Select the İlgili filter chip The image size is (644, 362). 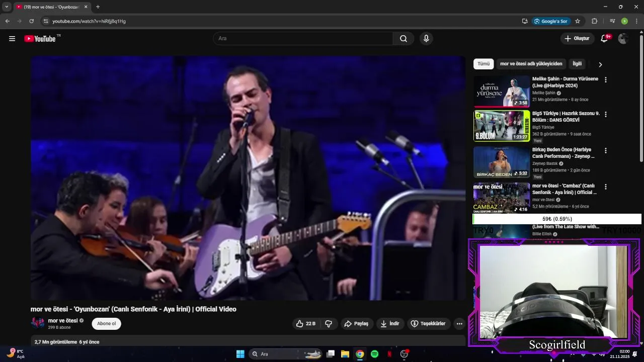[577, 64]
